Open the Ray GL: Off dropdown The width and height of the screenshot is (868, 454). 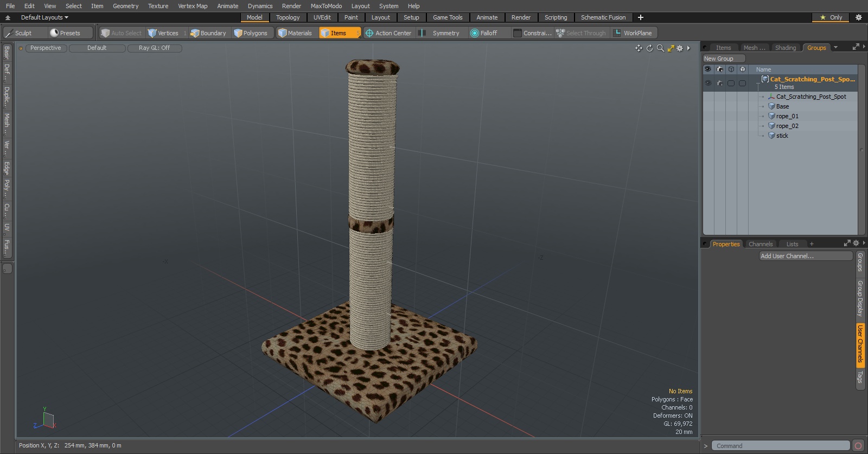point(154,48)
